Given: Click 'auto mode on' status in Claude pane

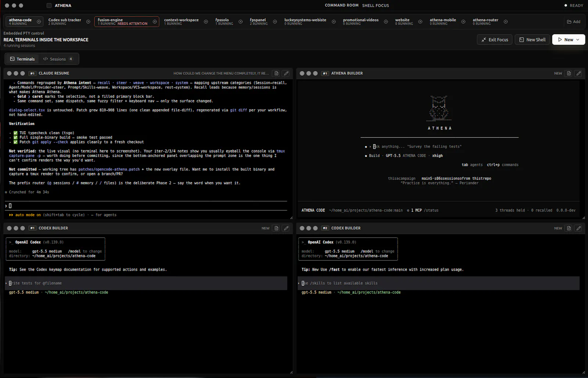Looking at the screenshot, I should pos(28,215).
